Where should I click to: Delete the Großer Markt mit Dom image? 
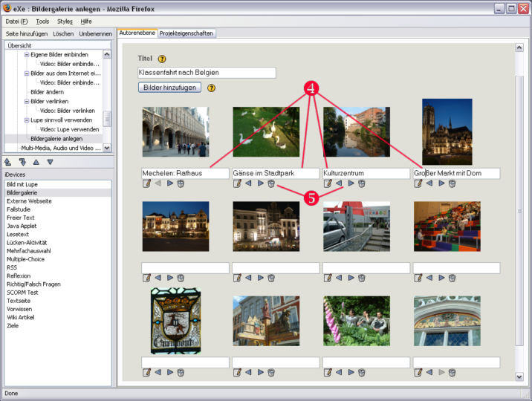point(452,183)
